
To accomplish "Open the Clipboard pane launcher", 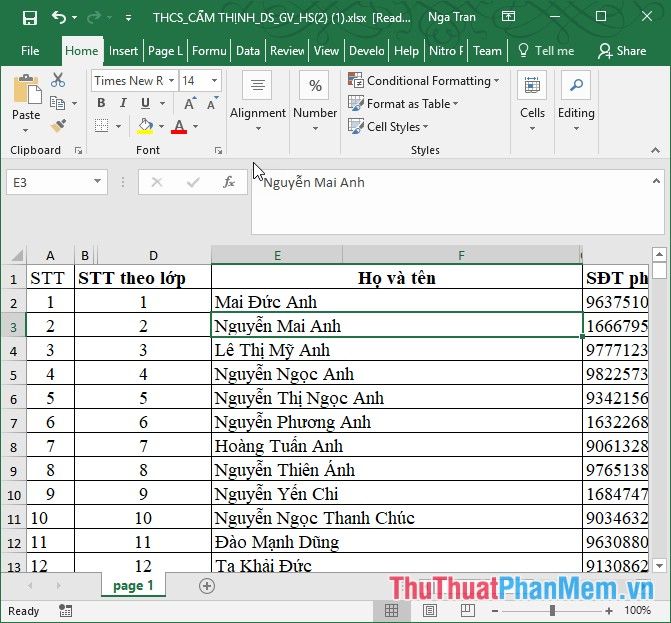I will (x=78, y=150).
